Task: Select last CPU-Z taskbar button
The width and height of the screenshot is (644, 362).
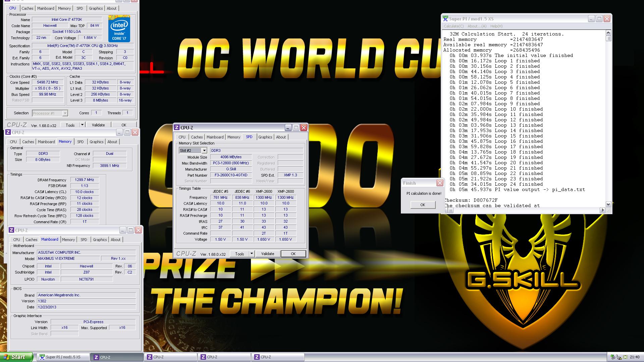Action: pyautogui.click(x=278, y=357)
